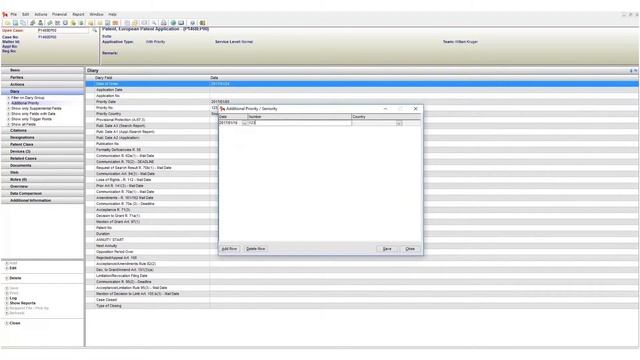Image resolution: width=640 pixels, height=360 pixels.
Task: Select the Citations section in the sidebar
Action: pyautogui.click(x=42, y=130)
